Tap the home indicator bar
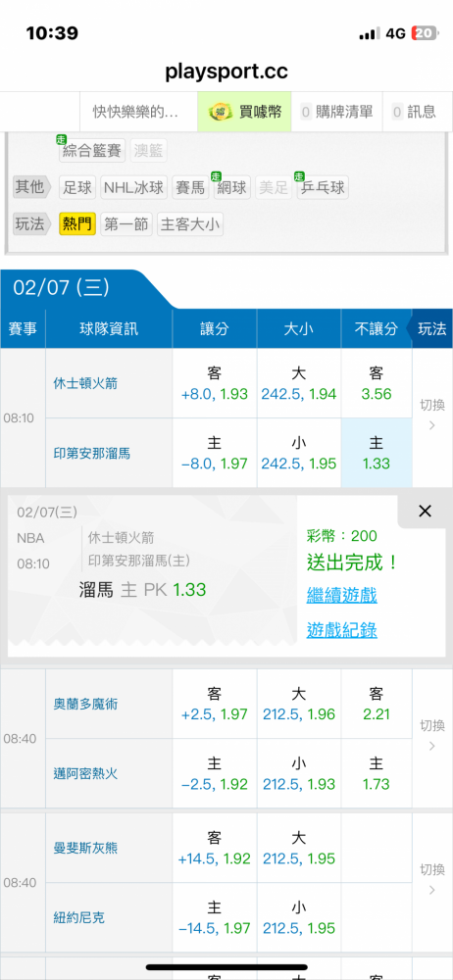 pos(226,967)
